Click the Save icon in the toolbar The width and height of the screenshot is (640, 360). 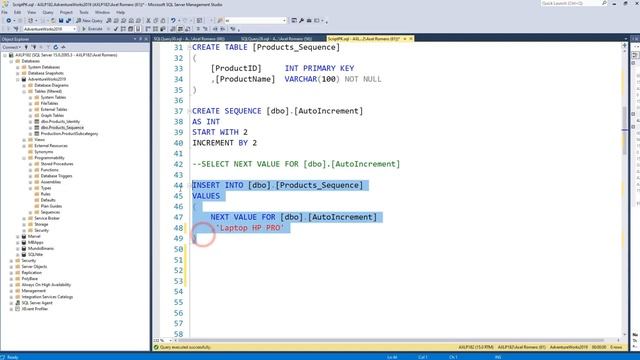pos(61,20)
